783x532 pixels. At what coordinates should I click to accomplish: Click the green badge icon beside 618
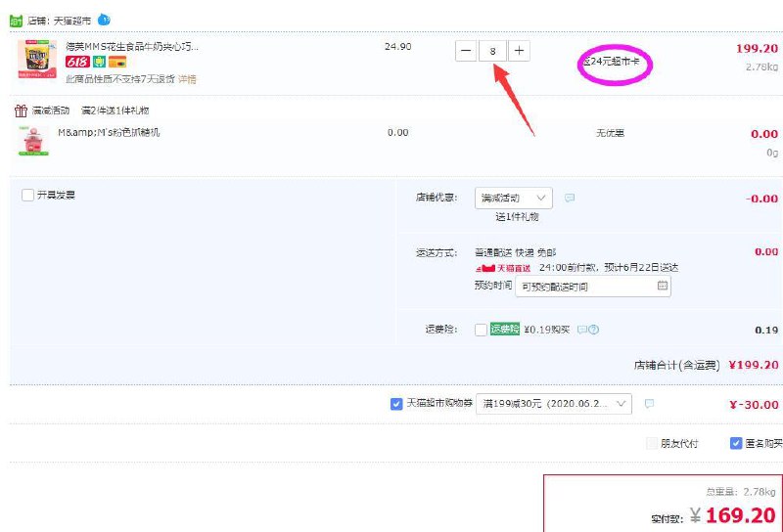click(x=99, y=62)
